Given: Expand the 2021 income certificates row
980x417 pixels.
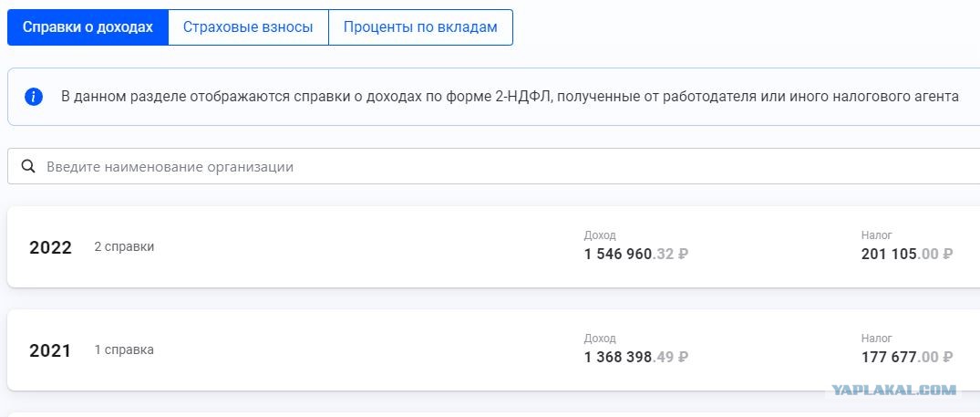Looking at the screenshot, I should click(494, 350).
